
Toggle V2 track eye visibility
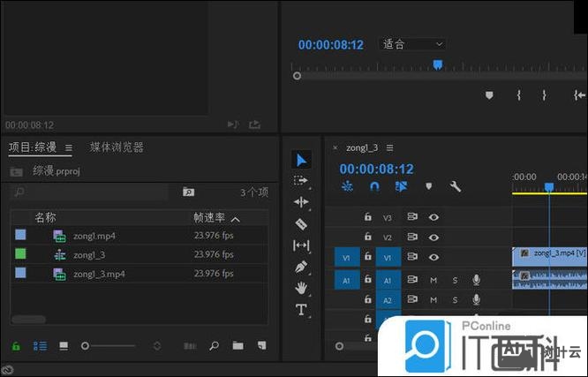433,238
